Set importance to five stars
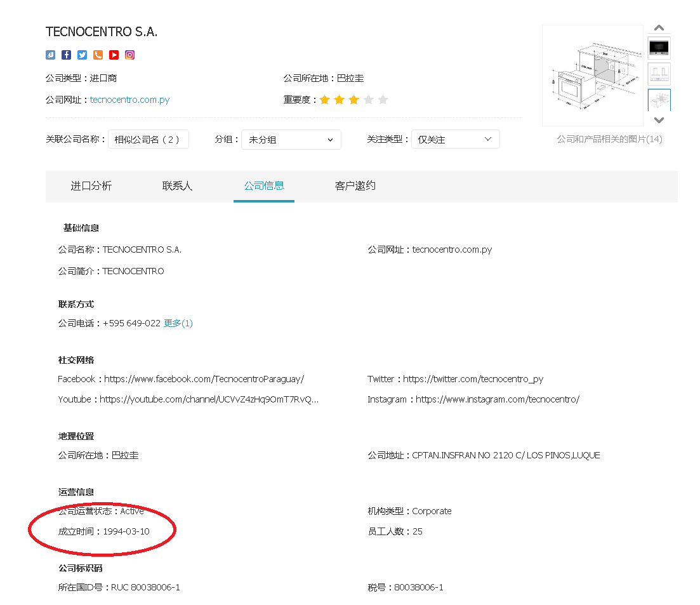 pyautogui.click(x=383, y=100)
